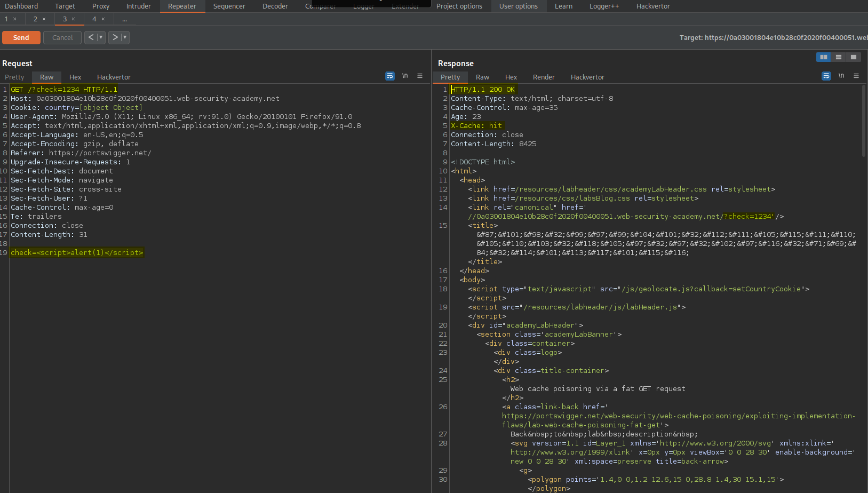
Task: Open the Proxy tab
Action: [x=101, y=6]
